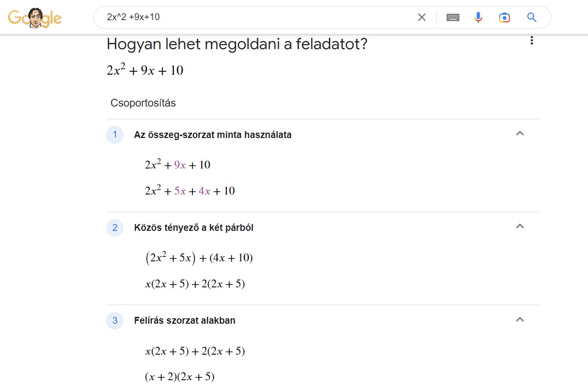Clear the search box text

click(x=422, y=18)
